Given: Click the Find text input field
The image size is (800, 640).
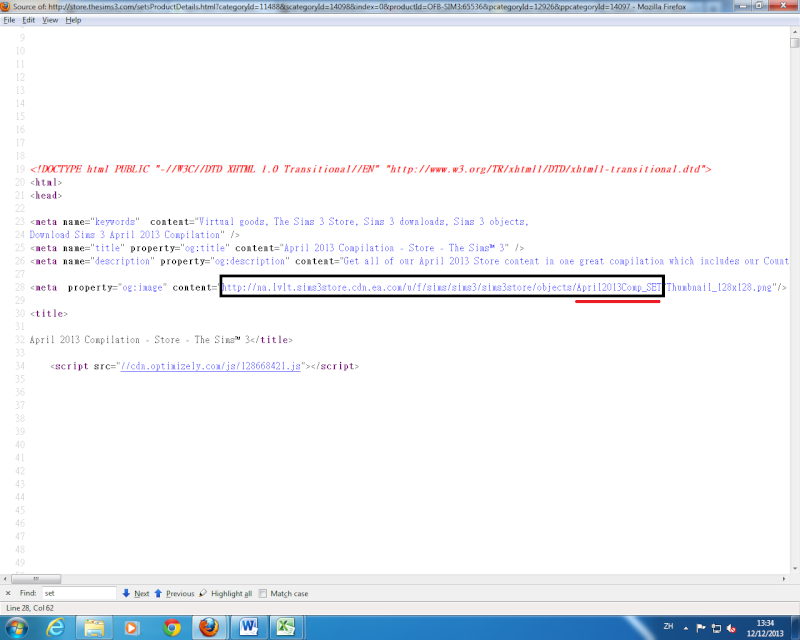Looking at the screenshot, I should tap(79, 593).
